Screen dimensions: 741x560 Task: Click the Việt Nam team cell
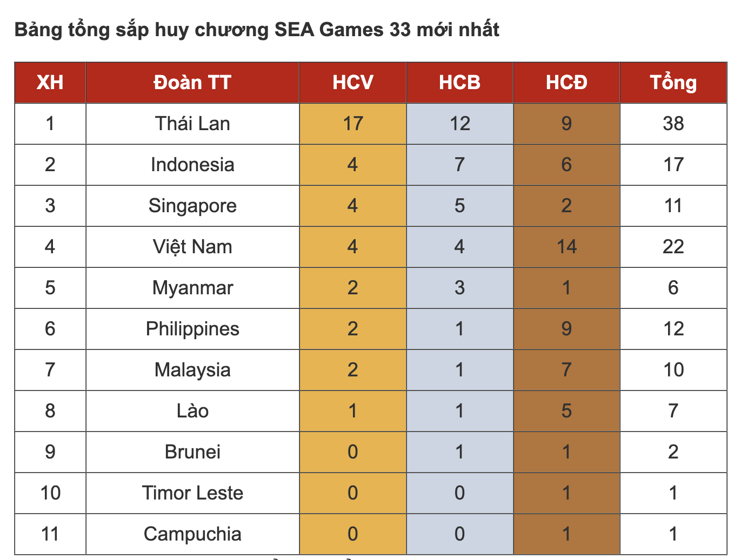pyautogui.click(x=192, y=247)
